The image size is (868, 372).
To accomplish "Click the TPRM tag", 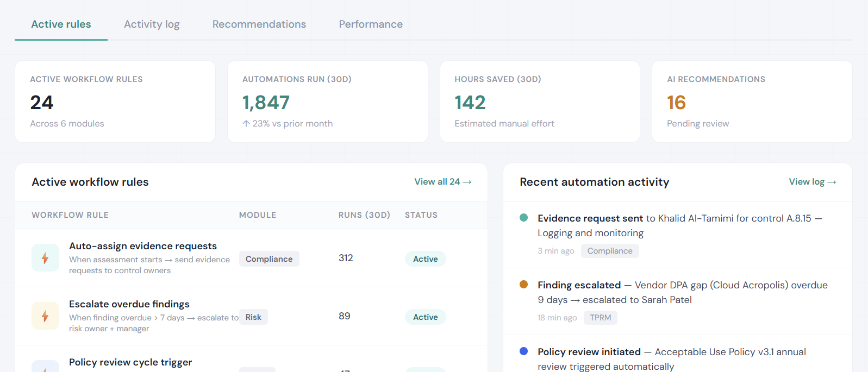I will (x=601, y=318).
